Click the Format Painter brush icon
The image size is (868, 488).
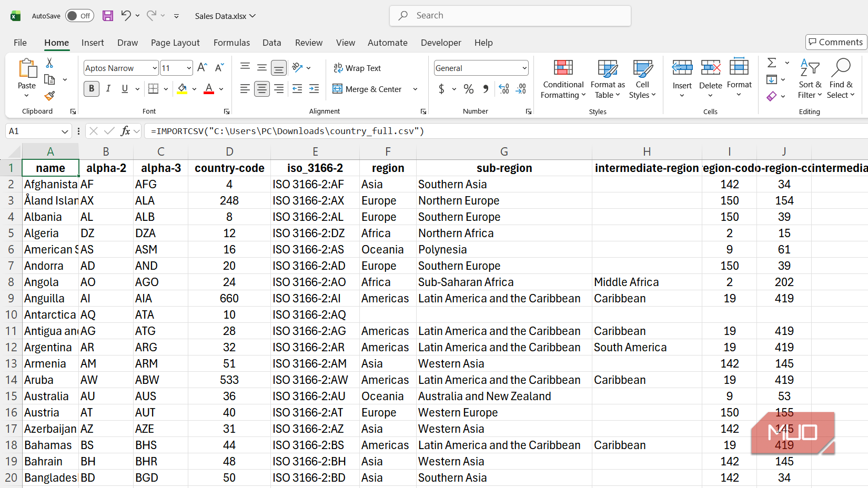click(x=49, y=96)
